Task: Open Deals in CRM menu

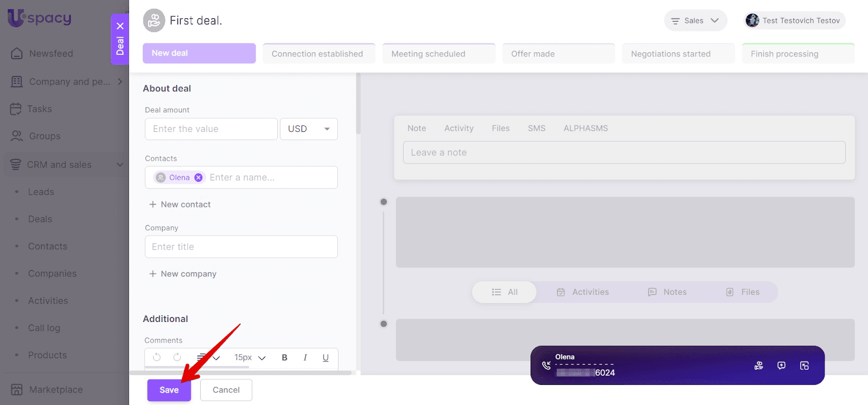Action: [40, 219]
